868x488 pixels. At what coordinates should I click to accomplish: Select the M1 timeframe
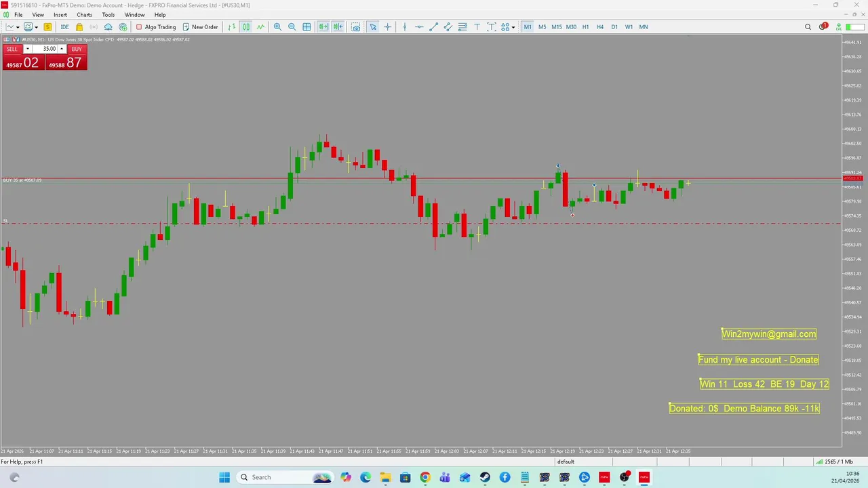point(528,27)
